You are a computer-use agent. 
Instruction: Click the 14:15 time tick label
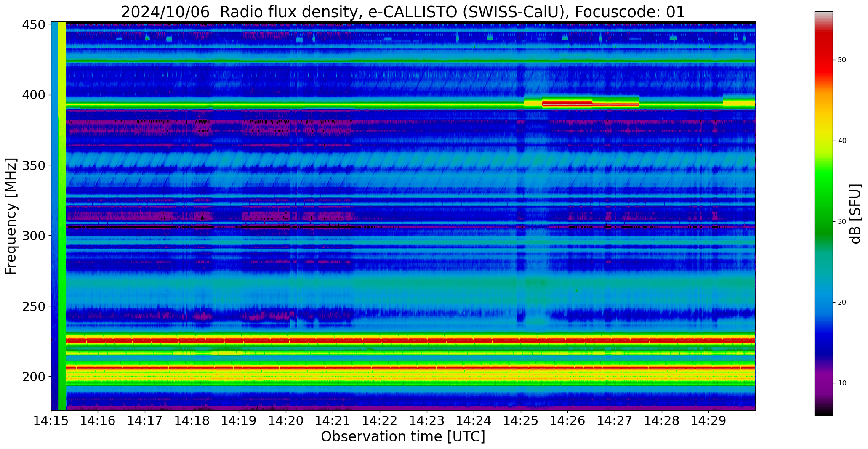click(51, 420)
